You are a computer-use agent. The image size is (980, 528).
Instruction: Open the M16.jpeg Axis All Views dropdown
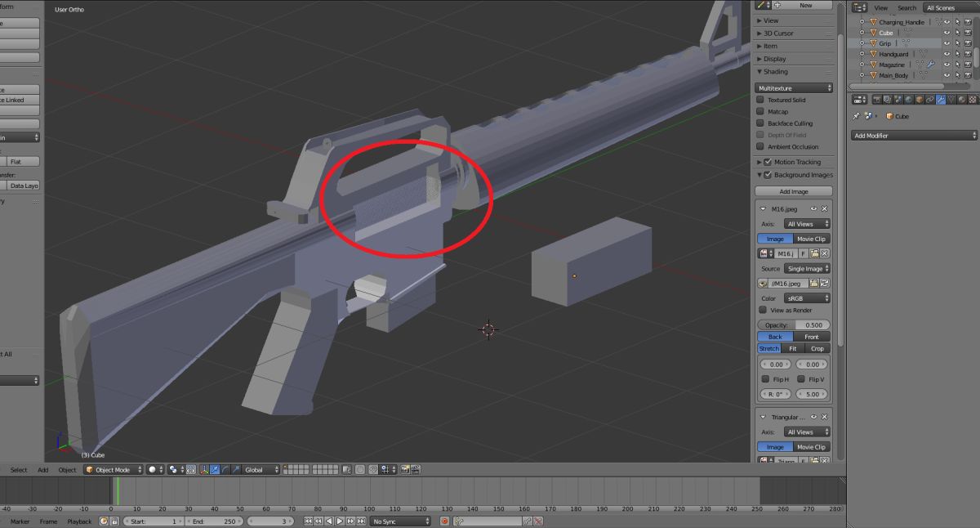coord(807,224)
